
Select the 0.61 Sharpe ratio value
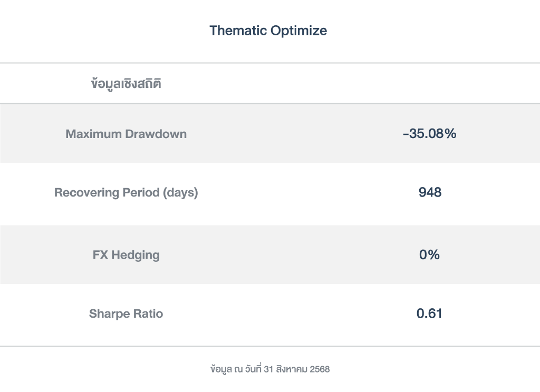click(x=429, y=314)
